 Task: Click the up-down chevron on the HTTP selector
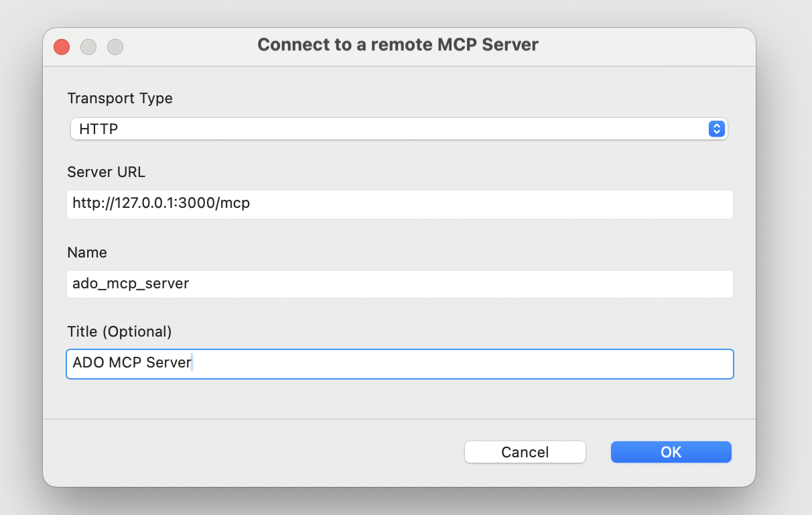[716, 129]
